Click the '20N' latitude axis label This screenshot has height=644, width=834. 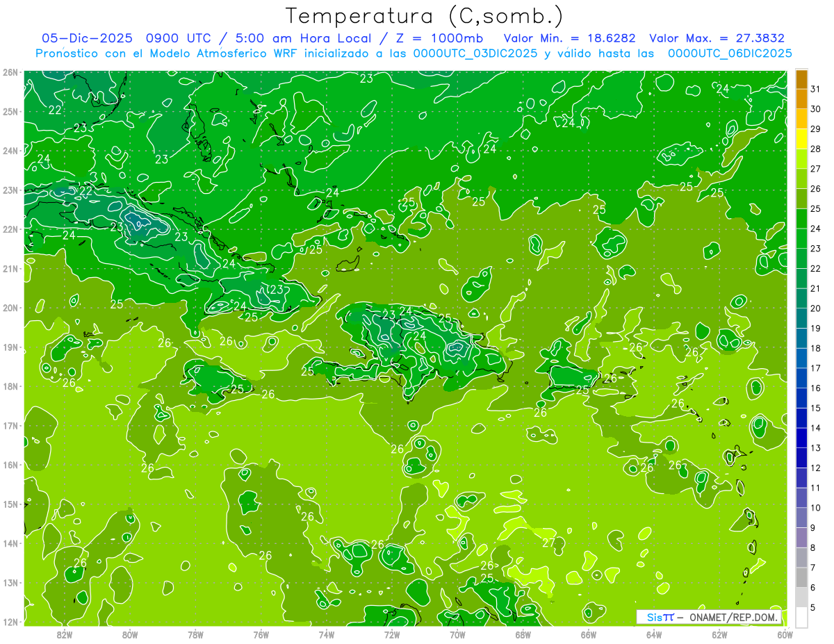(10, 308)
